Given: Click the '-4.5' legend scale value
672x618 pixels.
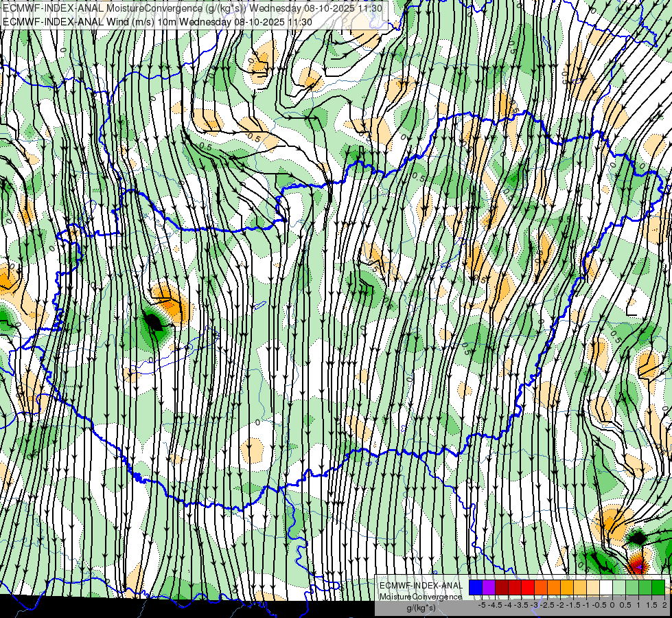Looking at the screenshot, I should [495, 605].
